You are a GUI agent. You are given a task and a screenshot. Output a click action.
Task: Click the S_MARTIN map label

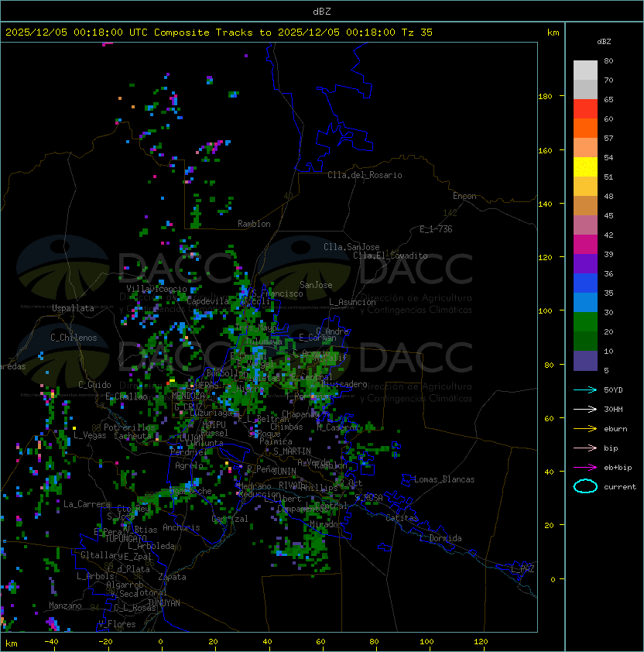(x=292, y=451)
